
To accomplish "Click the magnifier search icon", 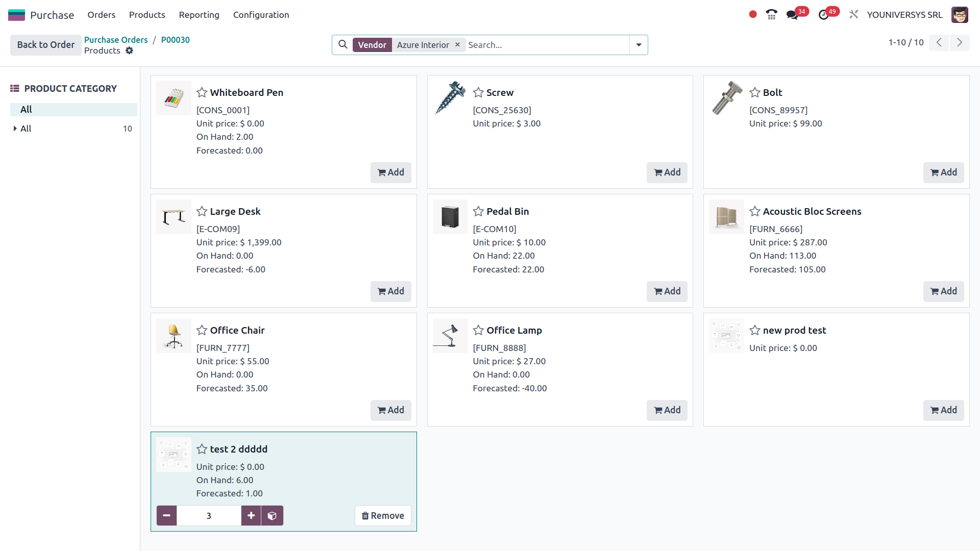I will click(342, 44).
